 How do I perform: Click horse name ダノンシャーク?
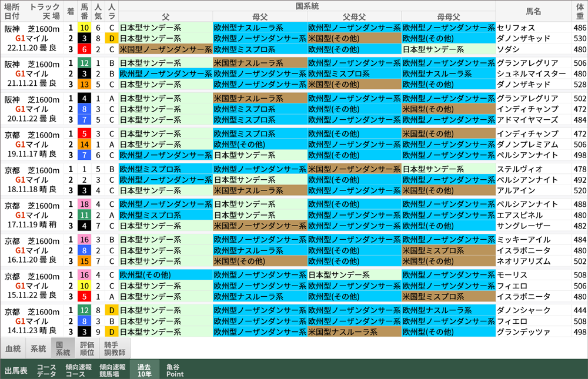tap(523, 310)
